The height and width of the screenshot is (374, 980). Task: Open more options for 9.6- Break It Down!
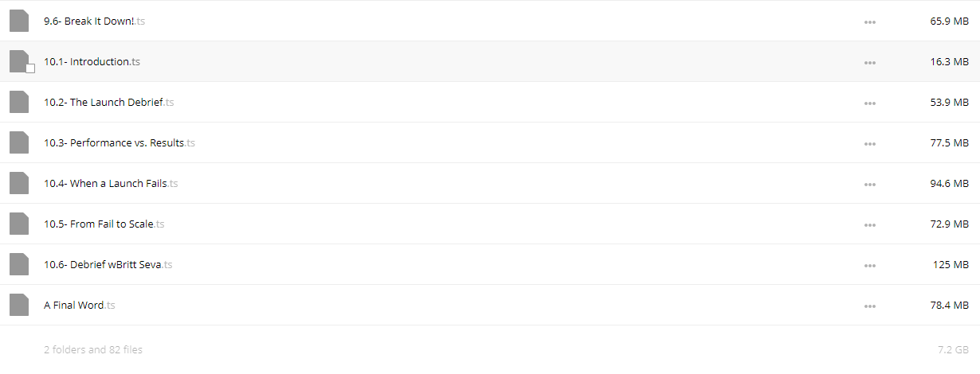870,21
